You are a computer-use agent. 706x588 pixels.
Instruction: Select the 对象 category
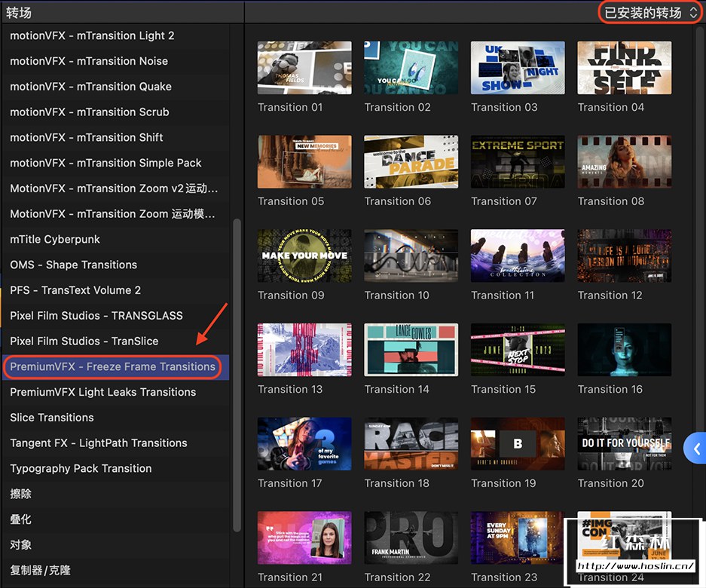tap(115, 545)
